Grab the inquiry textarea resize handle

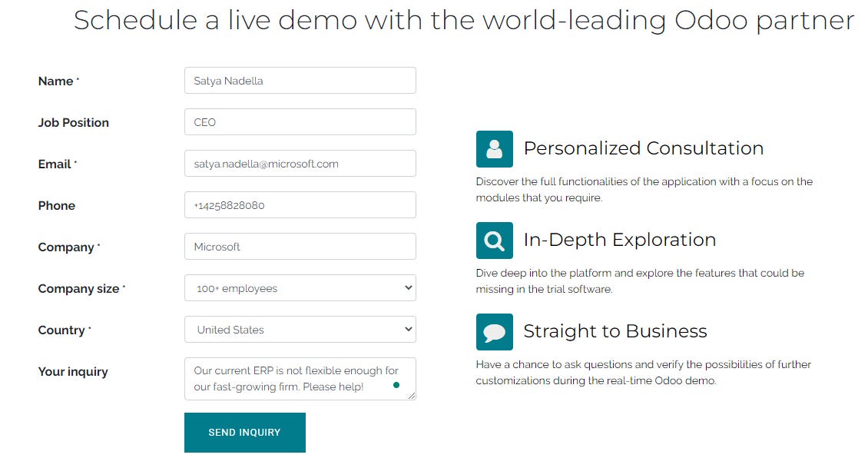pyautogui.click(x=411, y=396)
